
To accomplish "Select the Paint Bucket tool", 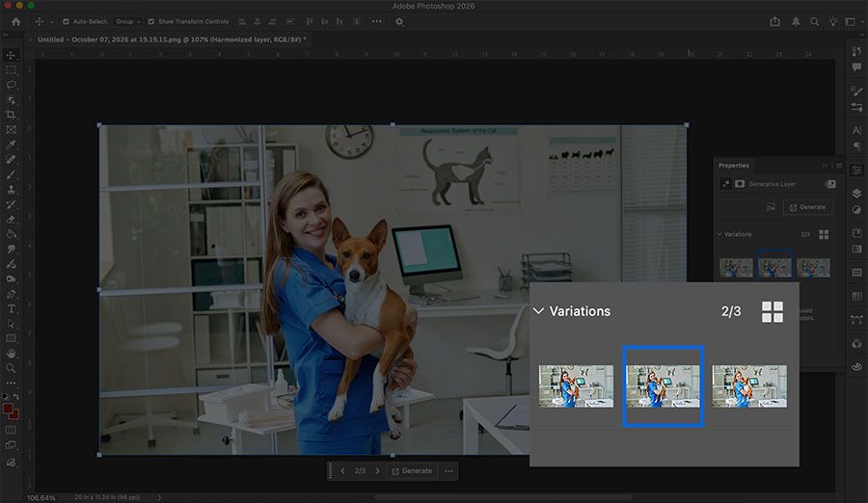I will pos(11,234).
